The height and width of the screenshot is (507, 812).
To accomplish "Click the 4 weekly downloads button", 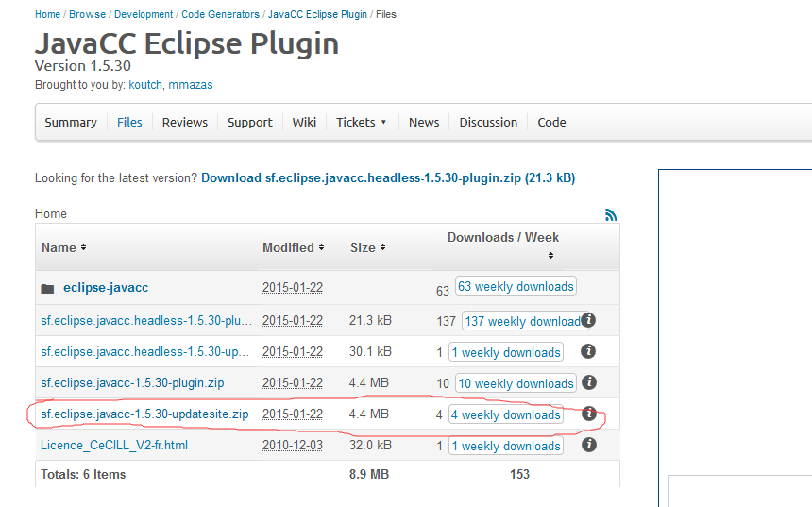I will 505,414.
